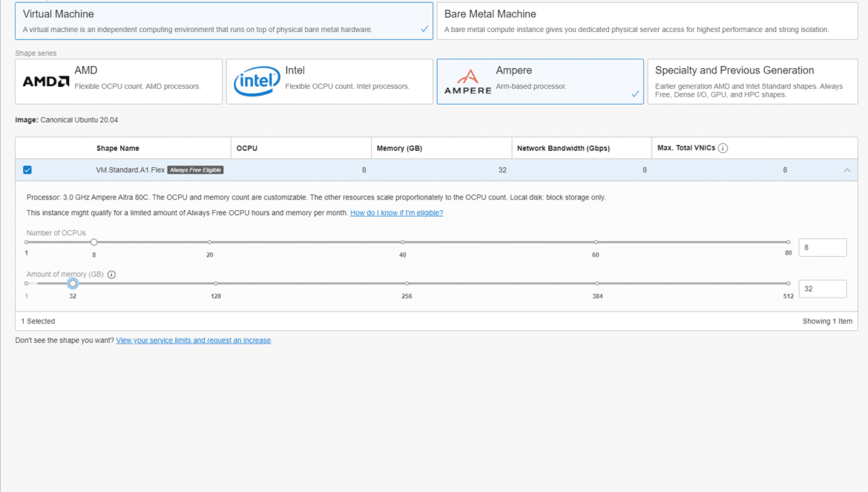Set the memory slider to the 512 mark
This screenshot has height=492, width=868.
pyautogui.click(x=789, y=283)
